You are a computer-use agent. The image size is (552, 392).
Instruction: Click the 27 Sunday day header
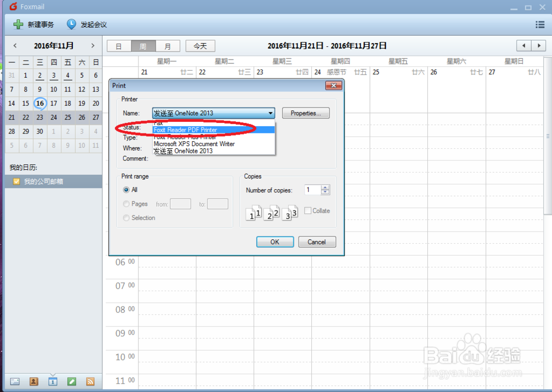(514, 72)
